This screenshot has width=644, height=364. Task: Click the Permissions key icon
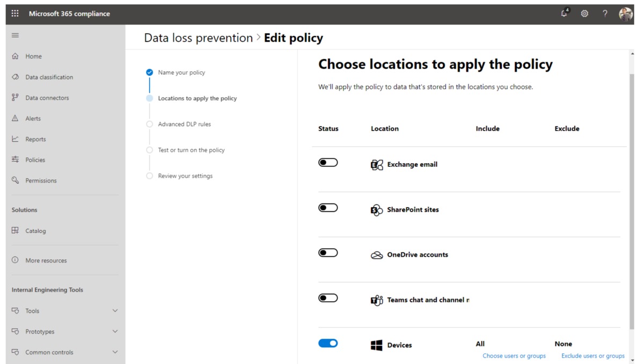(x=15, y=180)
